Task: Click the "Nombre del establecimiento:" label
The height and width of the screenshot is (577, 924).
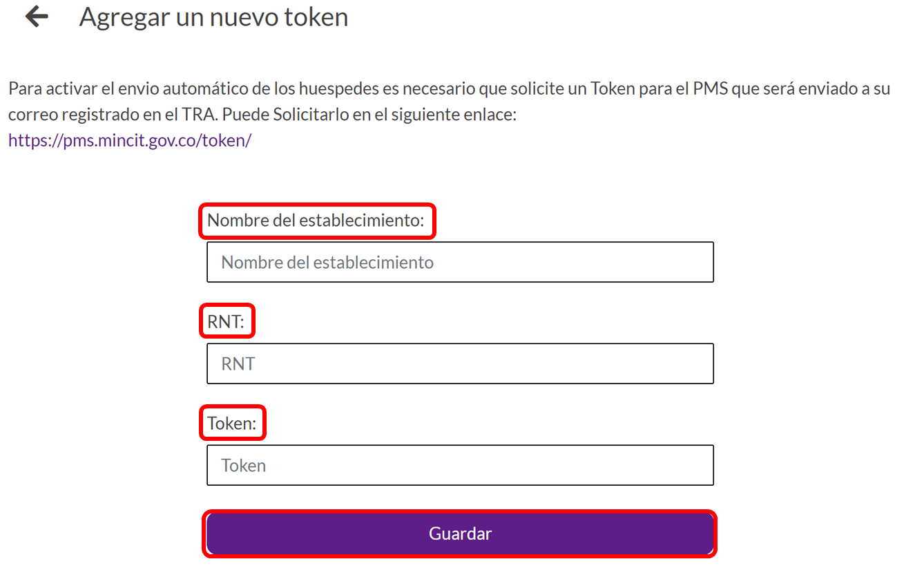Action: click(x=317, y=220)
